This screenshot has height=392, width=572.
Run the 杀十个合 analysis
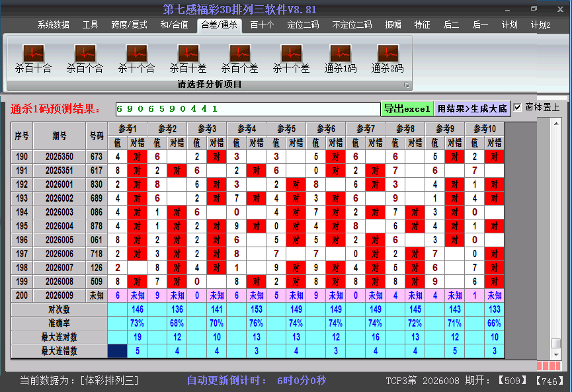[x=136, y=58]
